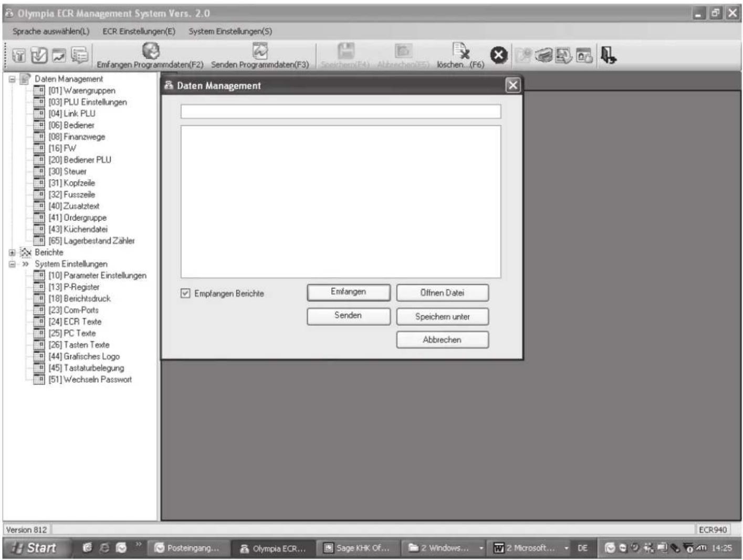The image size is (743, 560).
Task: Select [20] Bediener PLU in the tree
Action: (x=80, y=160)
